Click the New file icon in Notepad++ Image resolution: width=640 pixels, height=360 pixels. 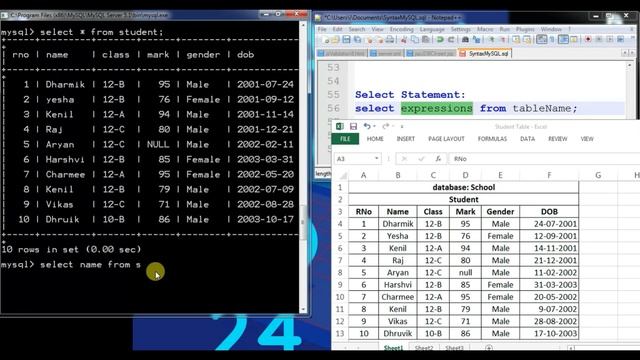[325, 40]
